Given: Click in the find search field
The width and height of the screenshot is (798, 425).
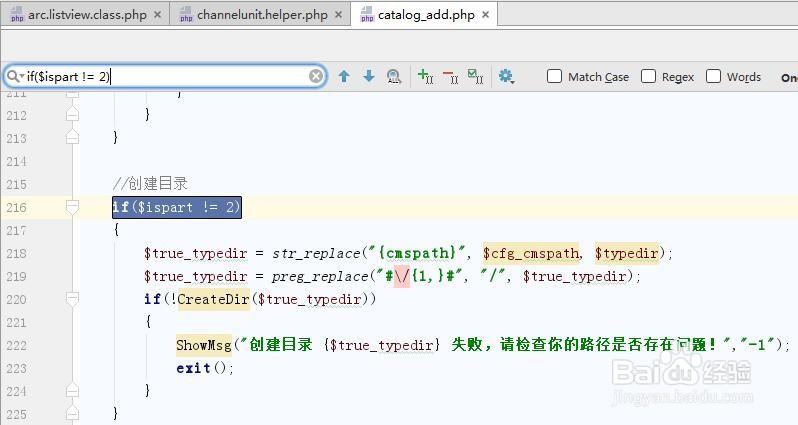Looking at the screenshot, I should coord(165,77).
